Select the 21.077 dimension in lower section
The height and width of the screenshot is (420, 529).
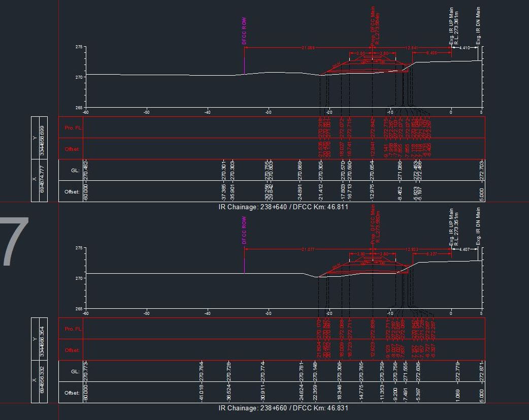[x=308, y=249]
